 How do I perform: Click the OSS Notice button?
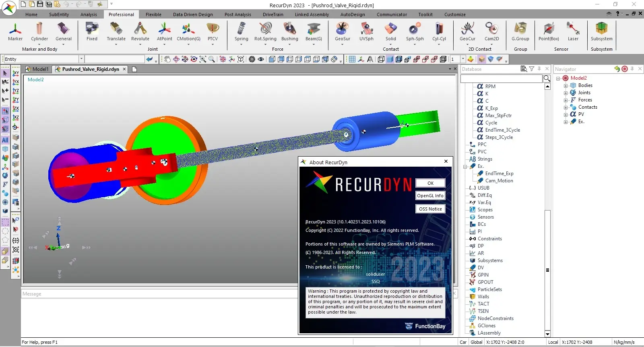pos(430,209)
